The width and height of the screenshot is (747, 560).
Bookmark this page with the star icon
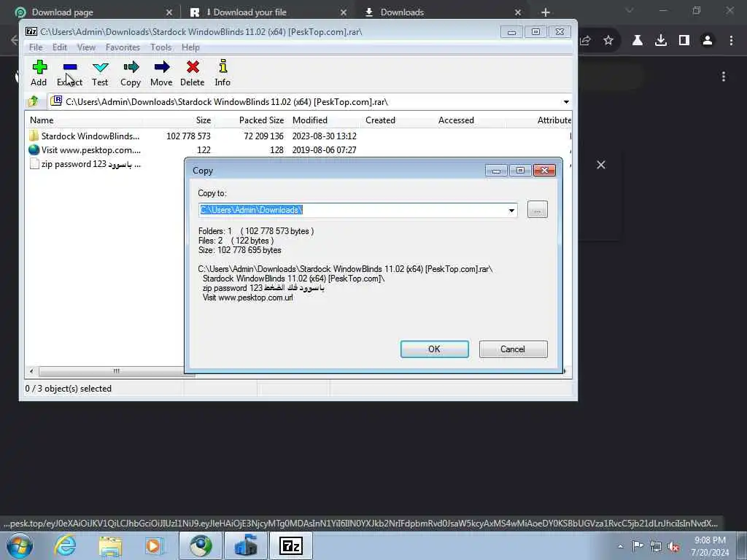click(x=608, y=41)
